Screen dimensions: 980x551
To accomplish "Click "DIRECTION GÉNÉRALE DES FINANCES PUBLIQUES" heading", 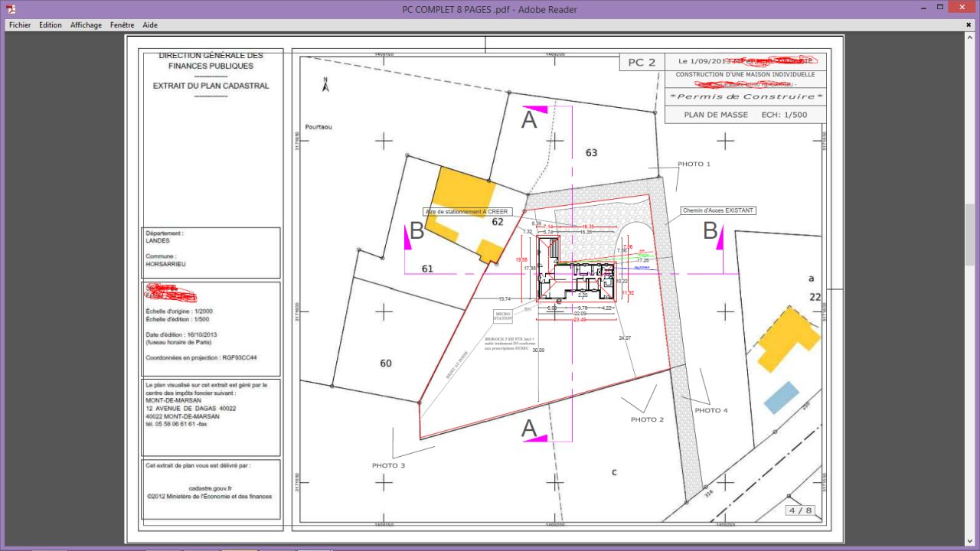I will (211, 60).
